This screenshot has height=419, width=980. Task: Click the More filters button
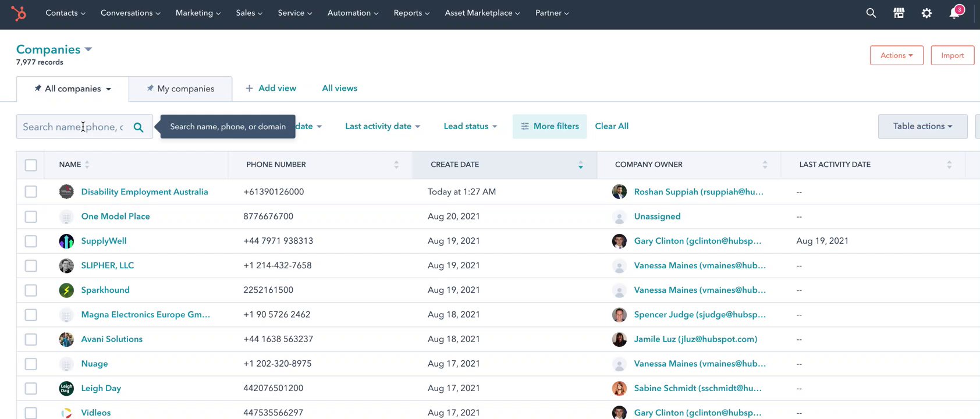(550, 126)
